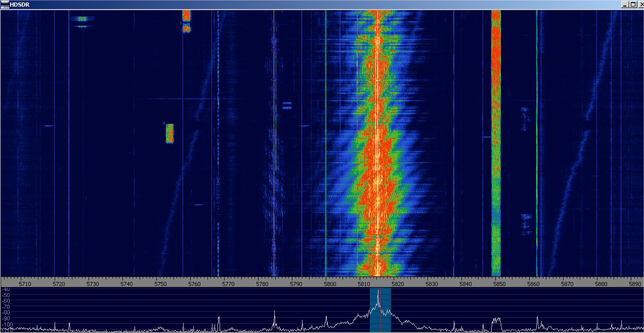This screenshot has width=644, height=333.
Task: Click the 5760 frequency scale label
Action: click(x=194, y=284)
